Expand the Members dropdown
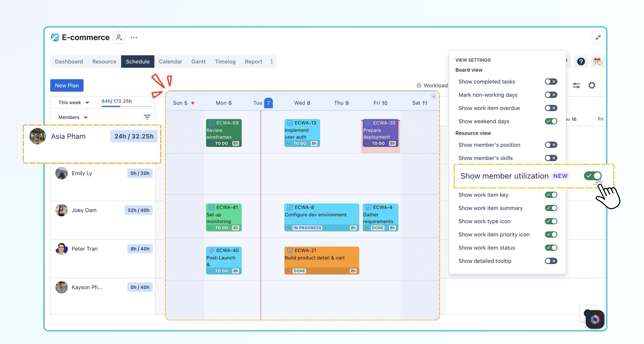The width and height of the screenshot is (644, 344). pos(73,117)
